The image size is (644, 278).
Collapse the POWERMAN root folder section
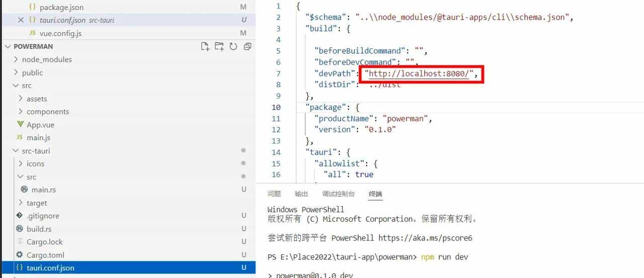point(8,46)
